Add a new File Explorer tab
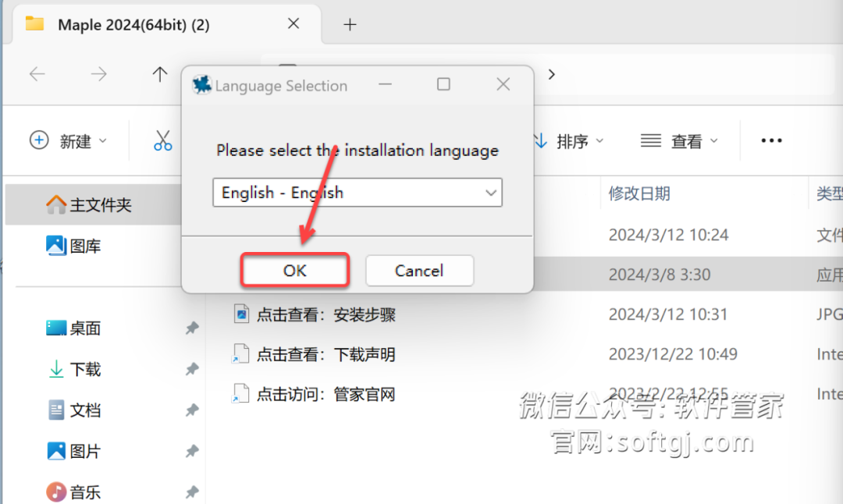 coord(350,24)
